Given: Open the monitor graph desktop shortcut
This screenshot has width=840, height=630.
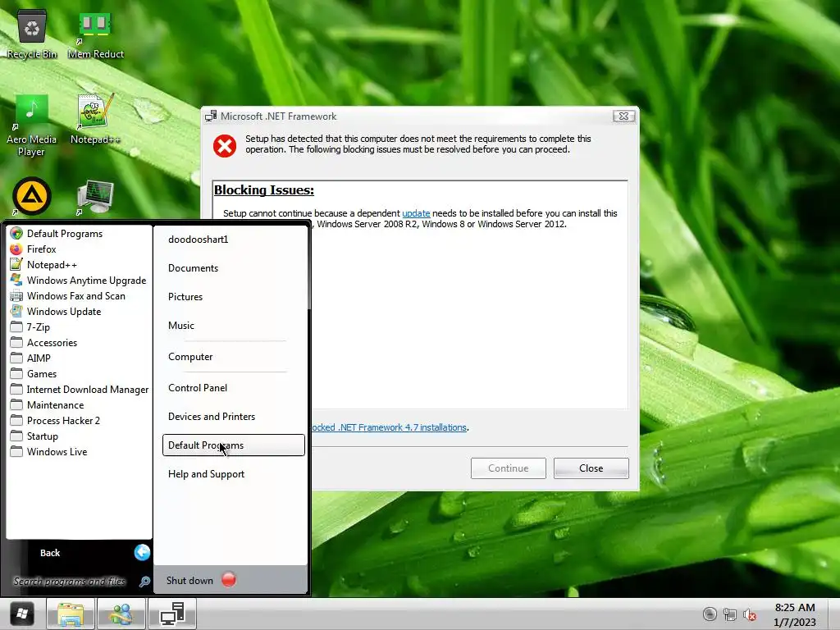Looking at the screenshot, I should tap(95, 197).
